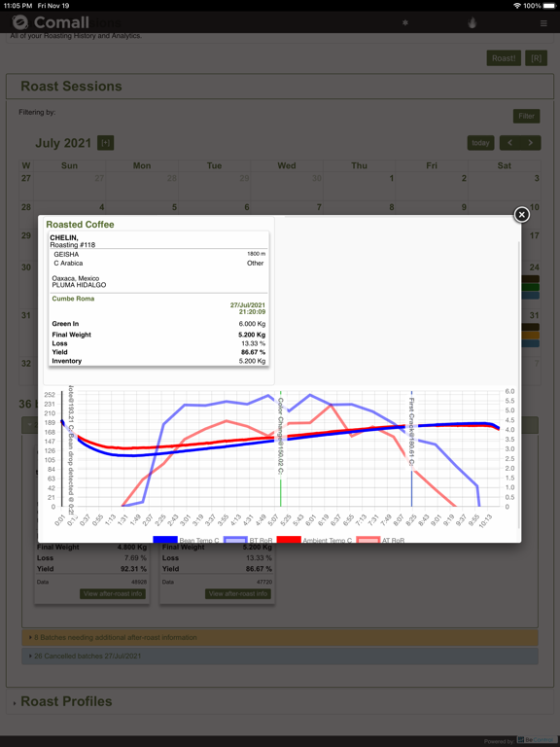Image resolution: width=560 pixels, height=747 pixels.
Task: Select PLUMA HIDALGO text
Action: pyautogui.click(x=79, y=285)
